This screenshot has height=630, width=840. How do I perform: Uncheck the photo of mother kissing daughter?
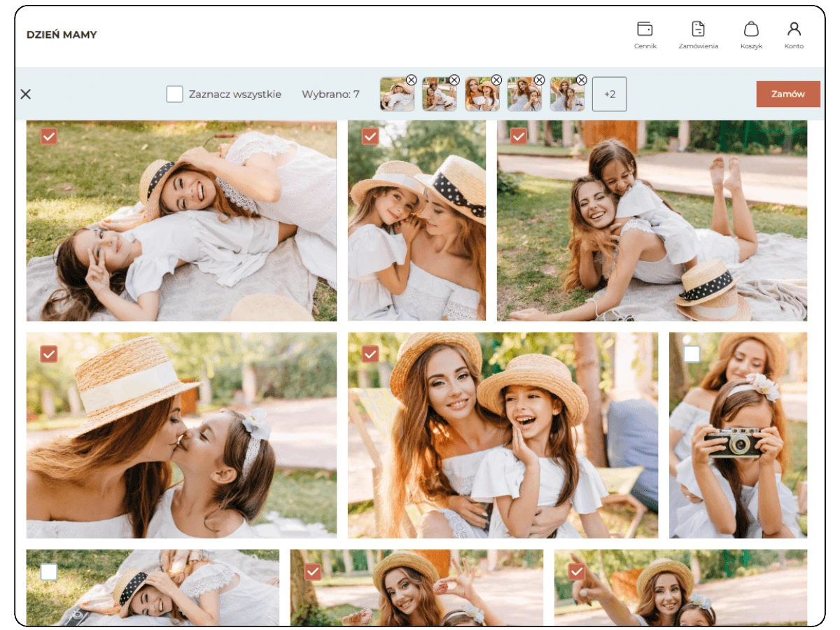pyautogui.click(x=49, y=354)
